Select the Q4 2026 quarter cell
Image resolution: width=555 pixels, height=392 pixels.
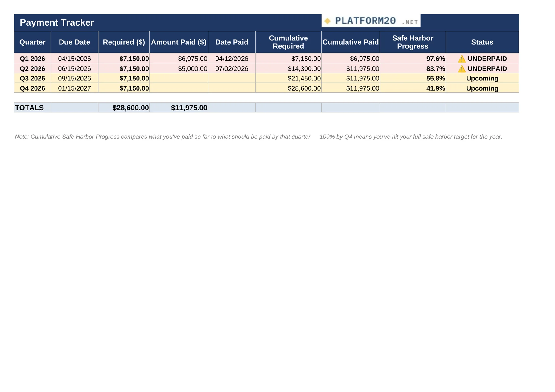point(32,88)
